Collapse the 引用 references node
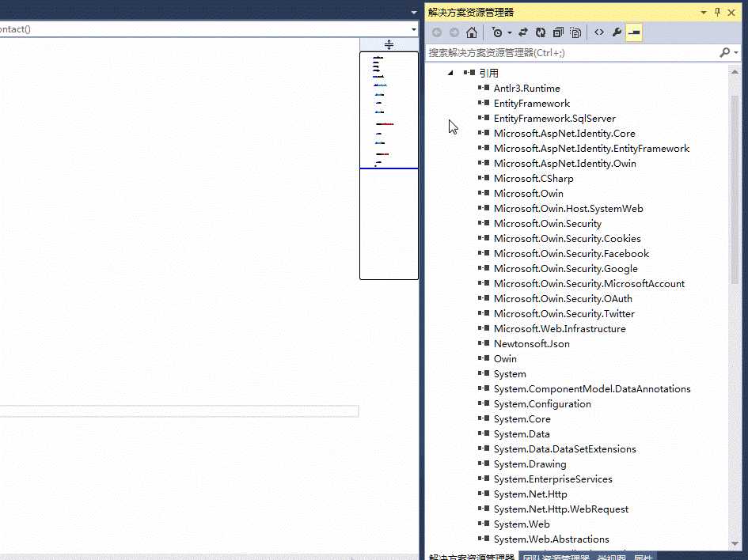Viewport: 748px width, 560px height. tap(450, 73)
